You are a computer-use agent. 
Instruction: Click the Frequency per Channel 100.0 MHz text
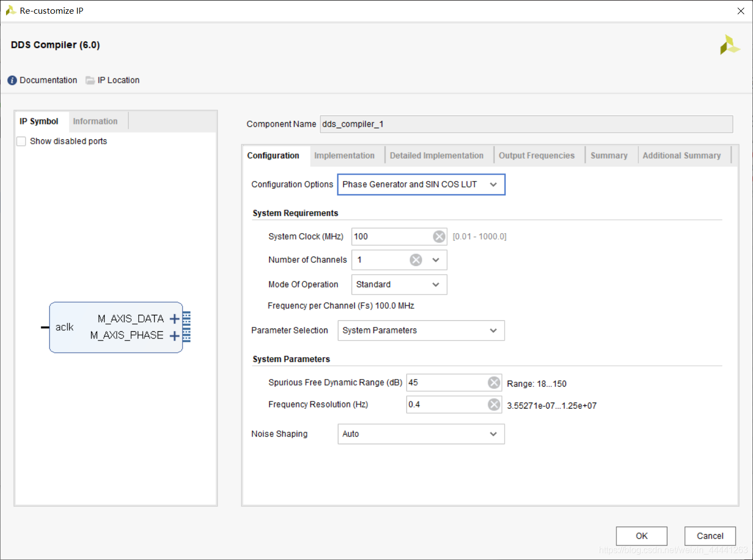[x=341, y=306]
